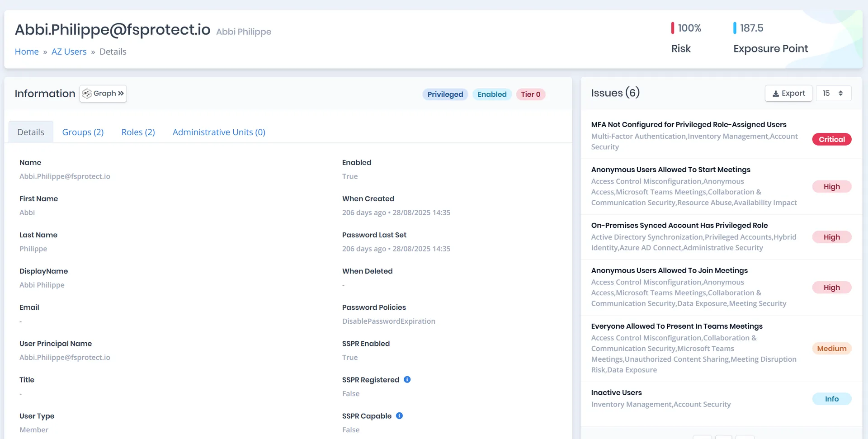This screenshot has height=439, width=868.
Task: Select the Last Name value Philippe
Action: pos(33,249)
